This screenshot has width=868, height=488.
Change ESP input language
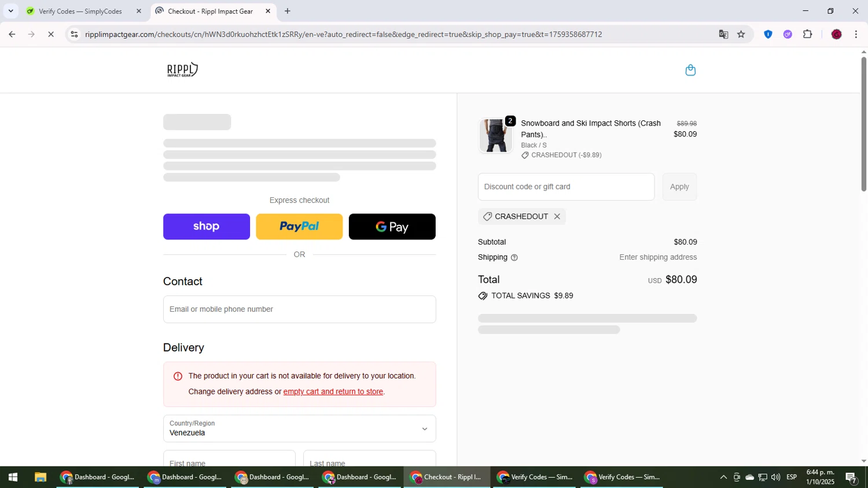(x=792, y=478)
